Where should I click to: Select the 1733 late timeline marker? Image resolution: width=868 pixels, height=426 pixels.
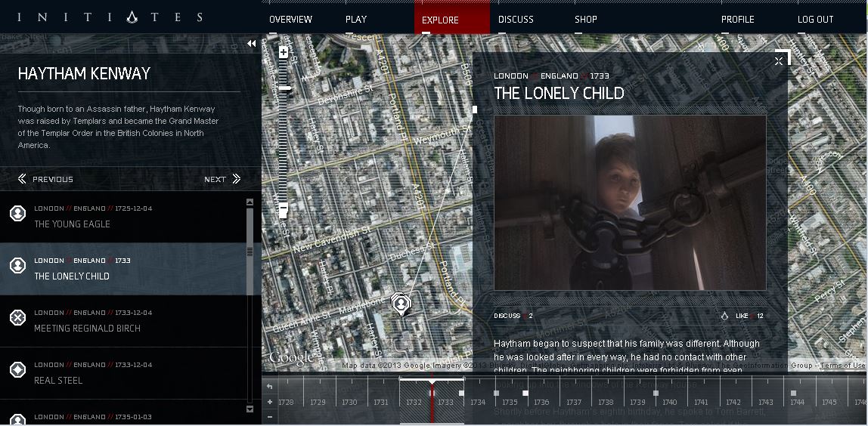point(461,394)
